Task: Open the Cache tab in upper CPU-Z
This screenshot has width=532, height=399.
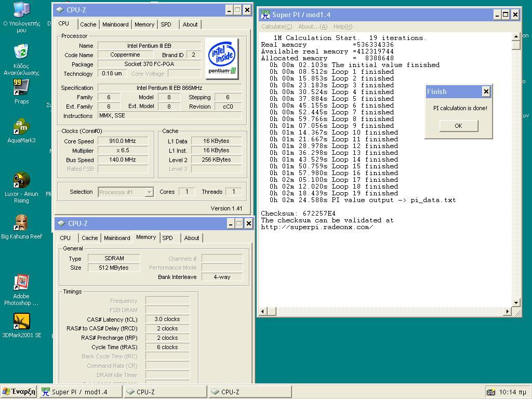Action: pyautogui.click(x=88, y=24)
